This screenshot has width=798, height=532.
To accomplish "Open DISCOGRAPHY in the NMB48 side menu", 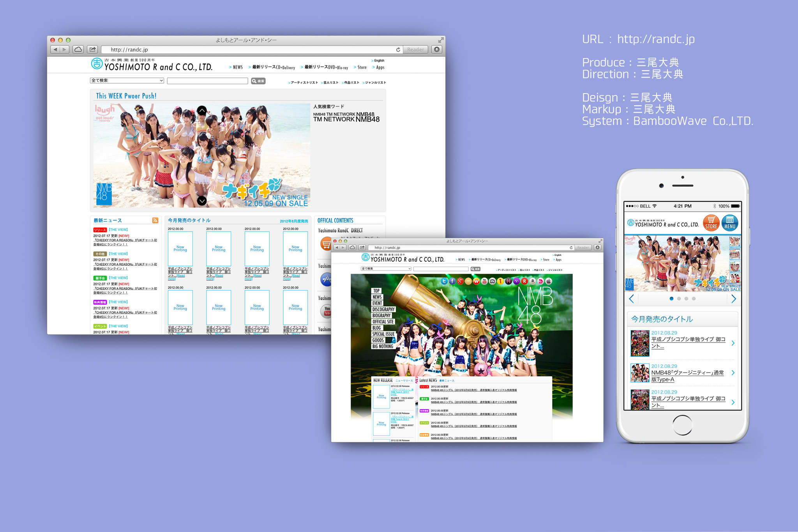I will (383, 309).
